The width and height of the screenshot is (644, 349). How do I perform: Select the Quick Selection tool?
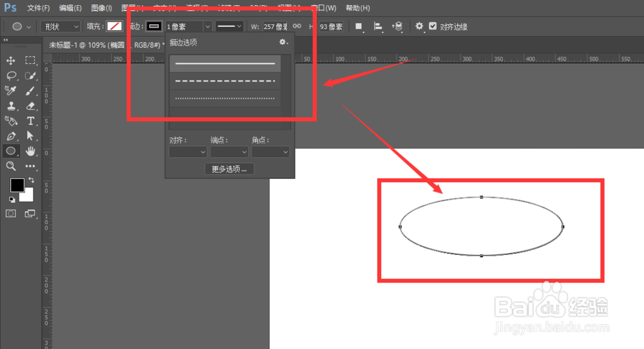[30, 76]
